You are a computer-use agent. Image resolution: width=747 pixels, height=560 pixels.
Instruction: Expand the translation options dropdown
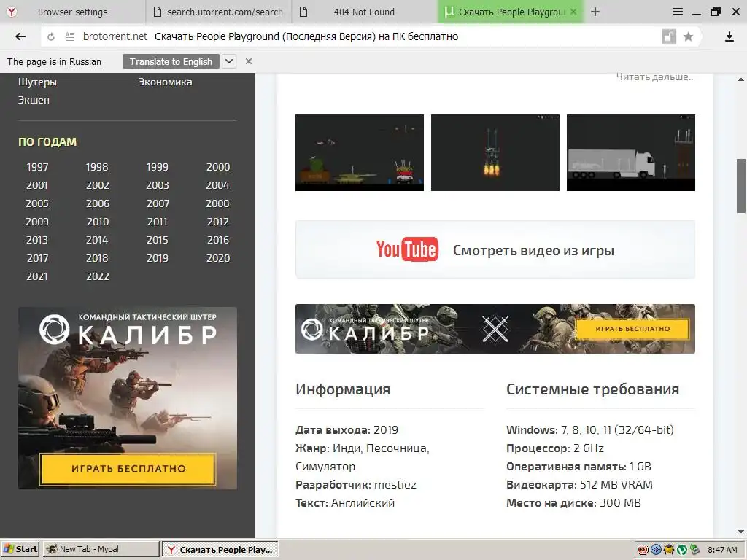[x=229, y=61]
